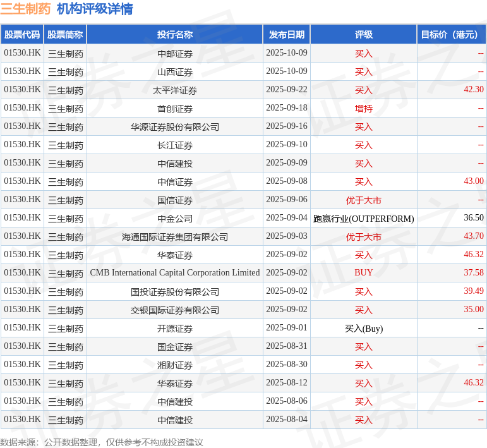This screenshot has height=448, width=487.
Task: Click the 首创证券 broker cell
Action: click(x=175, y=109)
